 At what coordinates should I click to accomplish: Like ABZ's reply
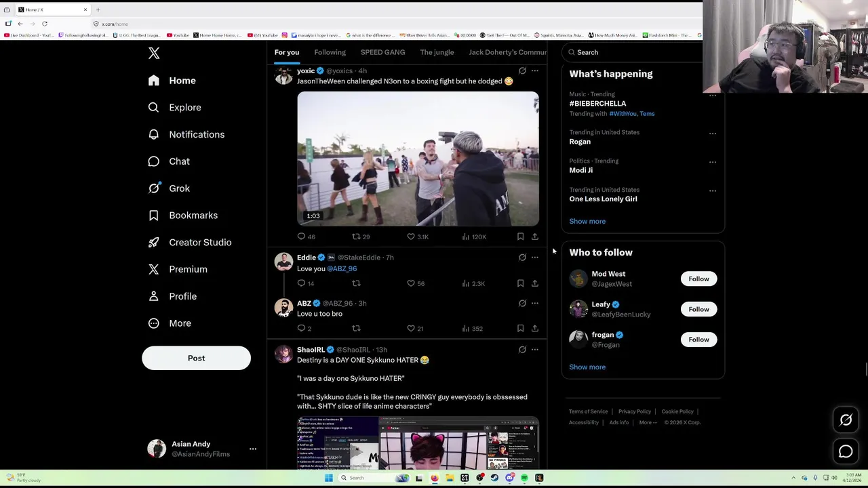click(415, 329)
